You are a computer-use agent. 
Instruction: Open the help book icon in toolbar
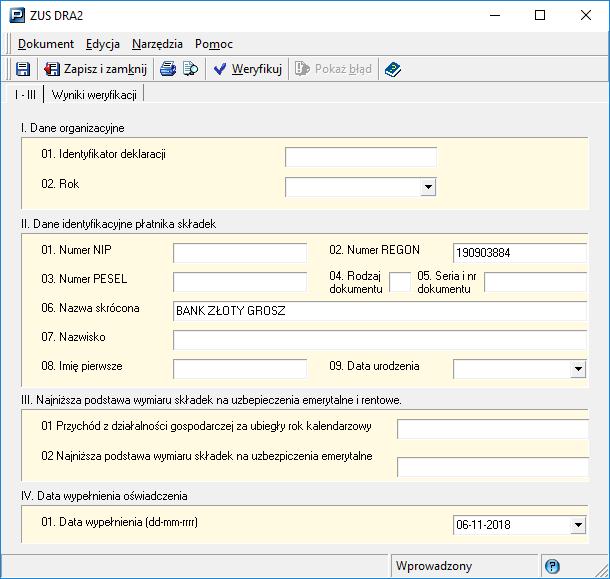point(393,69)
